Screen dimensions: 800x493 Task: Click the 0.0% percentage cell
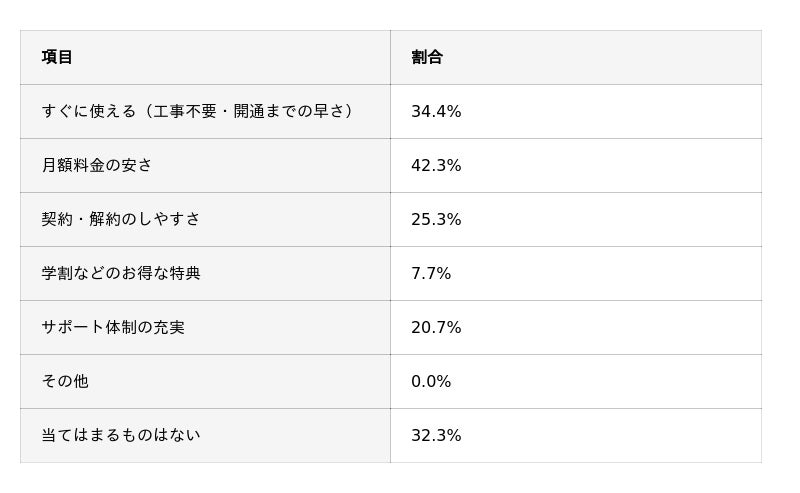click(x=431, y=381)
